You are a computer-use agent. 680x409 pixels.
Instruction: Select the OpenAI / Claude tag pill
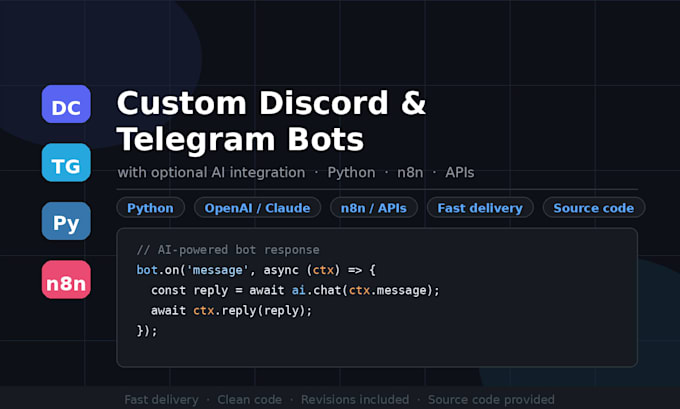[x=258, y=208]
